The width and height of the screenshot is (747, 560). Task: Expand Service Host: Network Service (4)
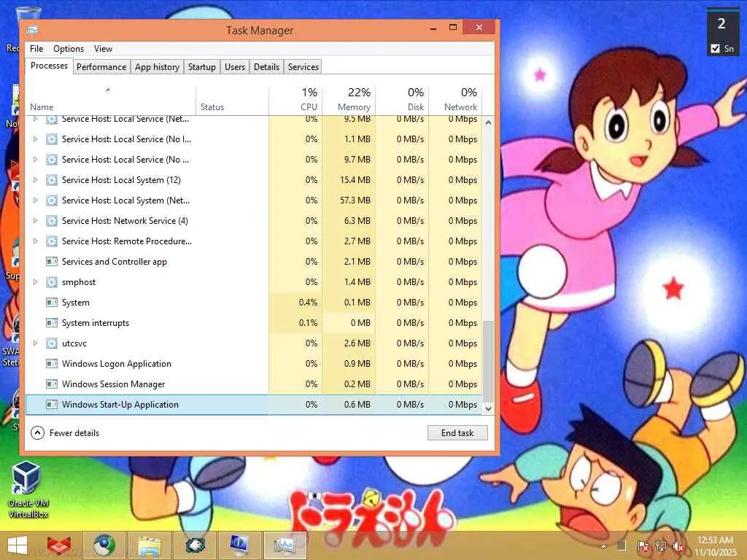[x=35, y=221]
